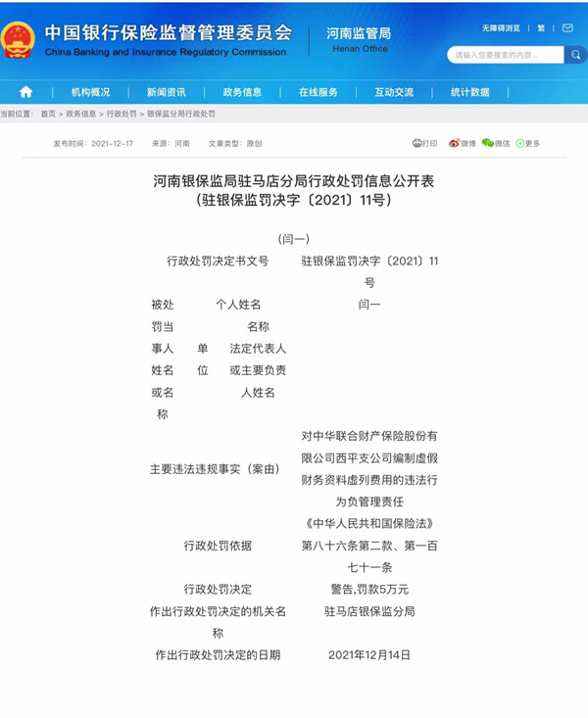This screenshot has width=588, height=718.
Task: Click 行政处罚 in the breadcrumb
Action: [x=122, y=115]
